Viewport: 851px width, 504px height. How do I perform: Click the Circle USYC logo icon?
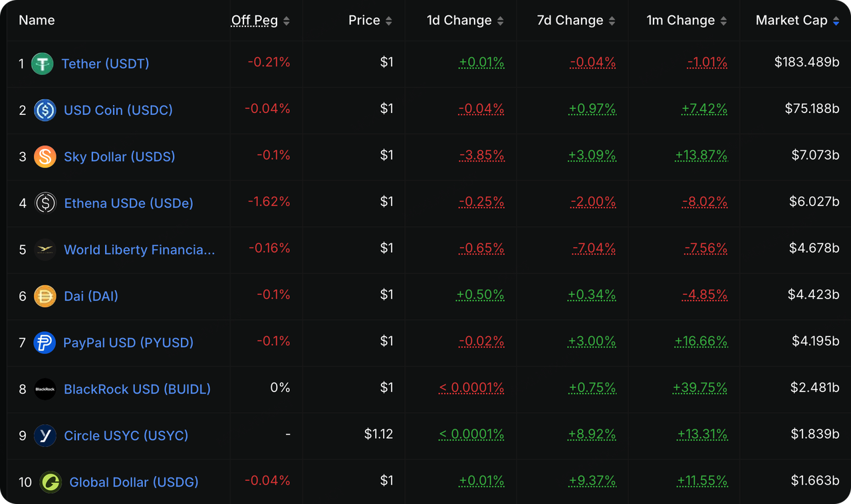click(x=45, y=436)
